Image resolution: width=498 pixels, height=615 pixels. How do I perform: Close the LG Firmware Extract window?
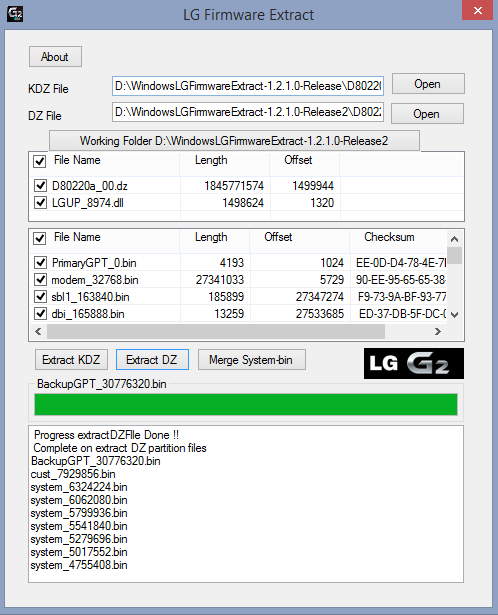click(477, 10)
